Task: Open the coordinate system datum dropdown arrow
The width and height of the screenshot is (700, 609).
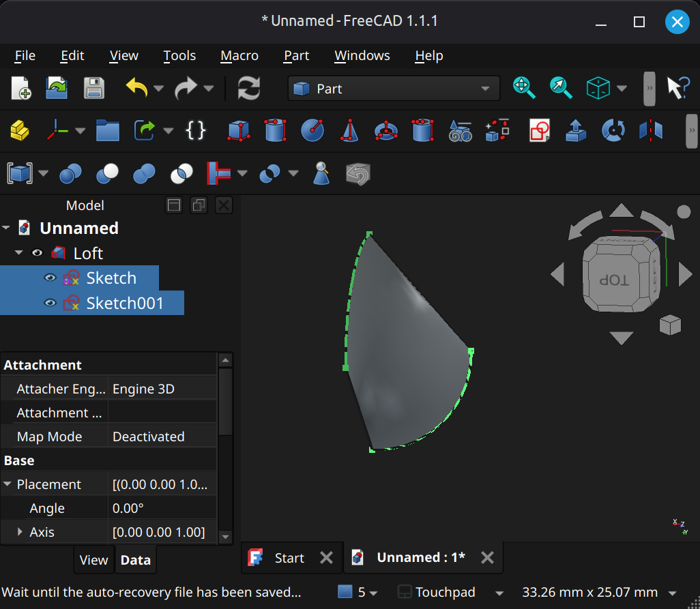Action: (80, 131)
